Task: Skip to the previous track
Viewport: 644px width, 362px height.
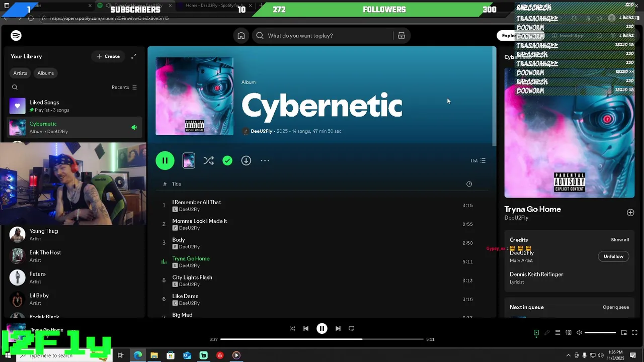Action: pyautogui.click(x=306, y=328)
